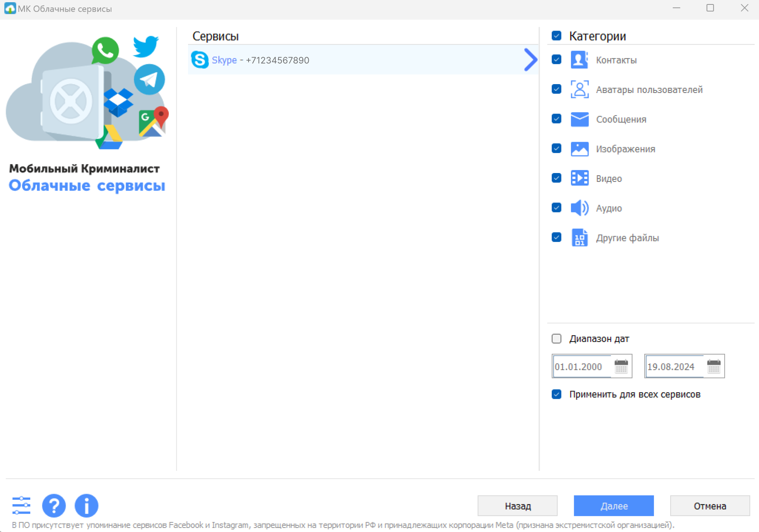Expand the Skype service chevron arrow
Viewport: 759px width, 532px height.
(530, 60)
